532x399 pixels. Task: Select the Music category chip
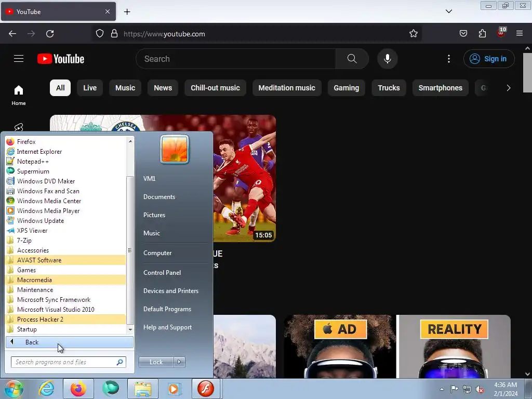(125, 88)
